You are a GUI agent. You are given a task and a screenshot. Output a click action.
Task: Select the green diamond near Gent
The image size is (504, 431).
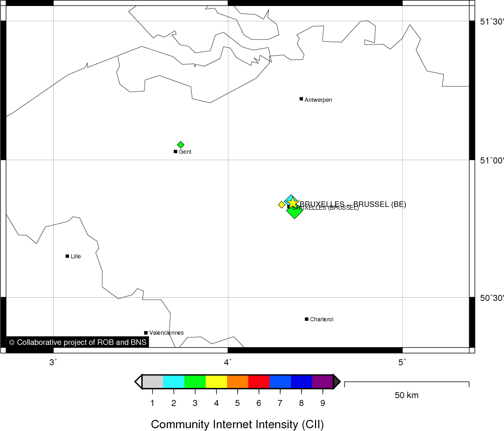181,145
